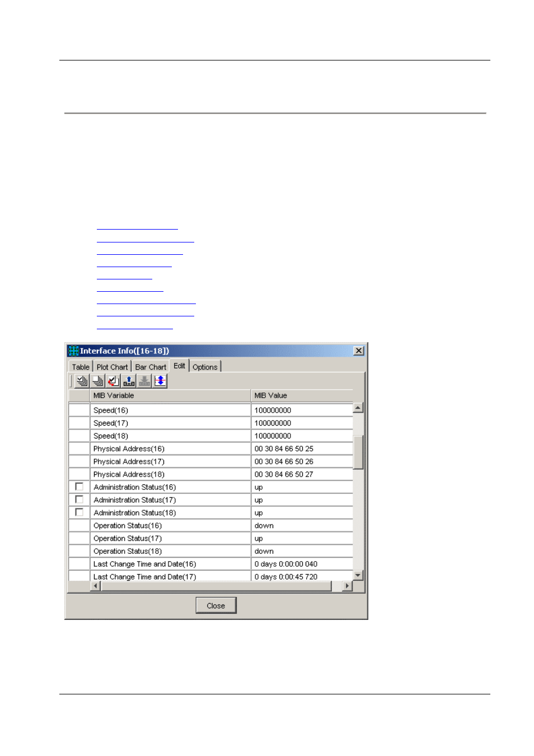Click the Close button

click(216, 605)
